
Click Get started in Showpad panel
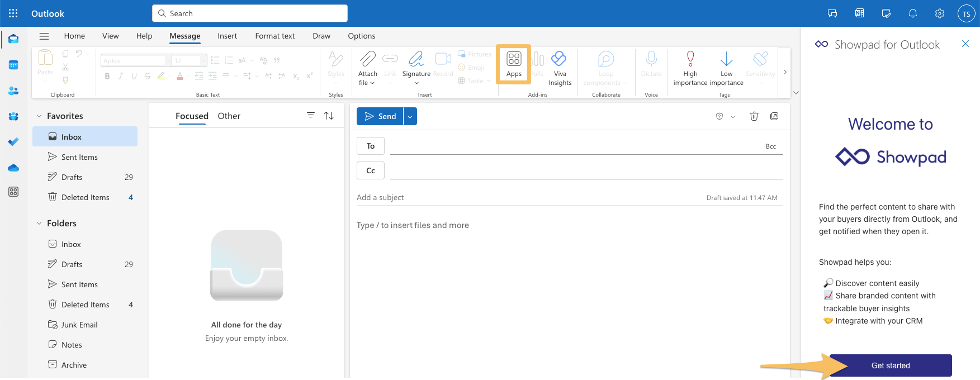coord(891,365)
